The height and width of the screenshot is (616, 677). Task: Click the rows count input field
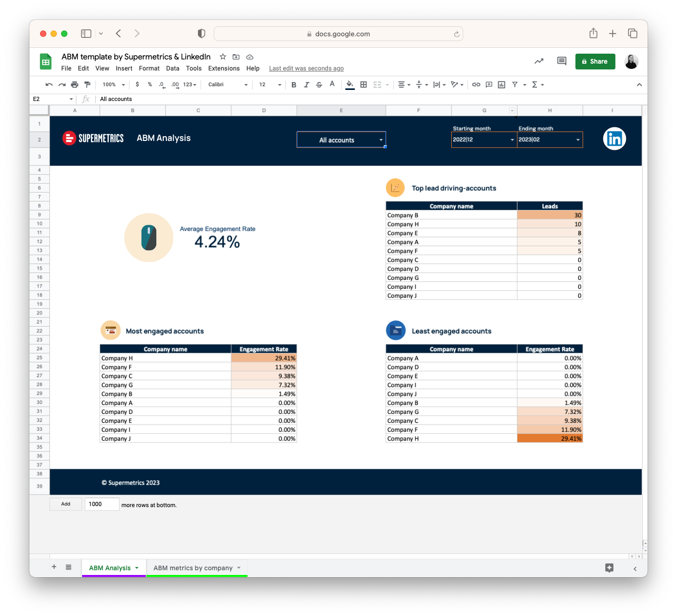click(x=102, y=504)
